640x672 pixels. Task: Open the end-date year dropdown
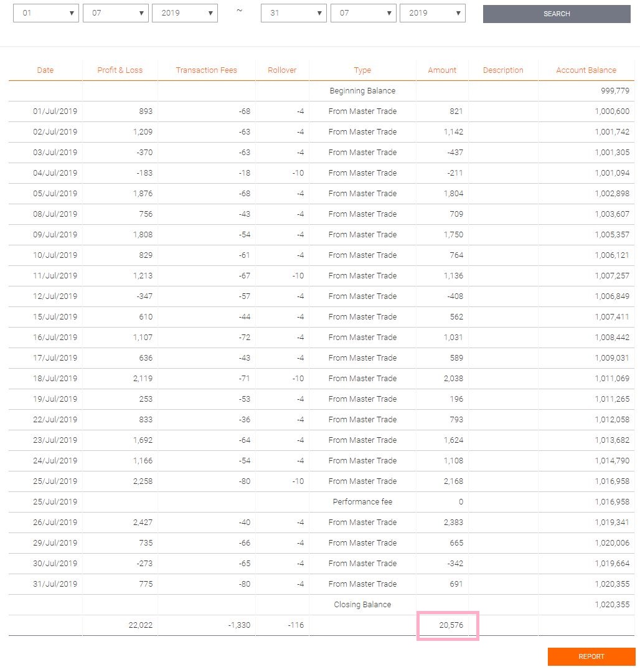[x=432, y=13]
